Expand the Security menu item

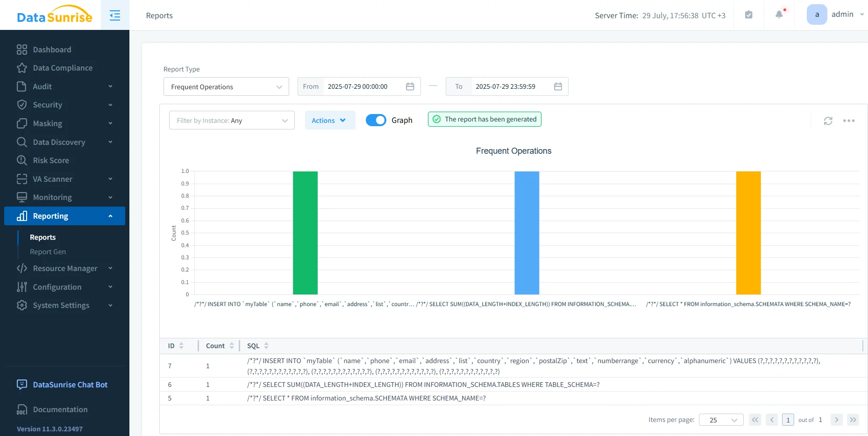pyautogui.click(x=64, y=105)
